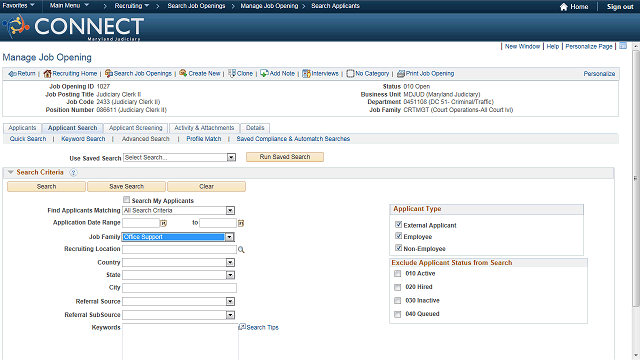This screenshot has height=360, width=640.
Task: Click the Search Criteria help icon
Action: 73,173
